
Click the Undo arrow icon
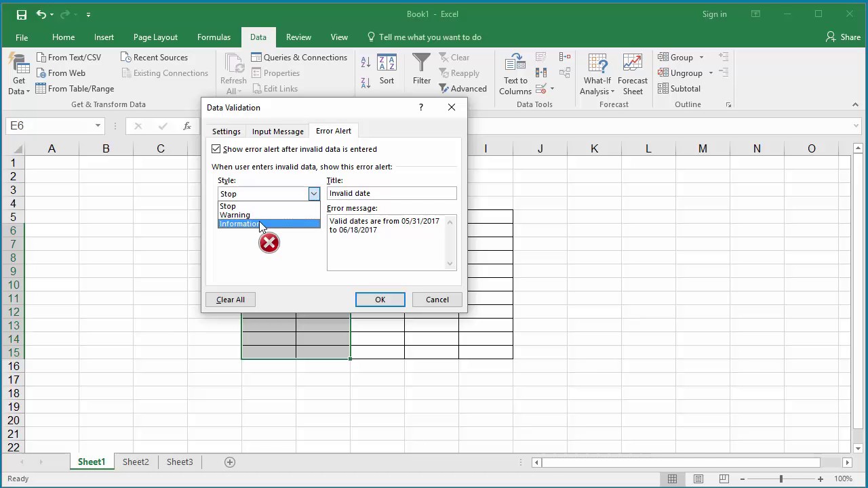(41, 14)
